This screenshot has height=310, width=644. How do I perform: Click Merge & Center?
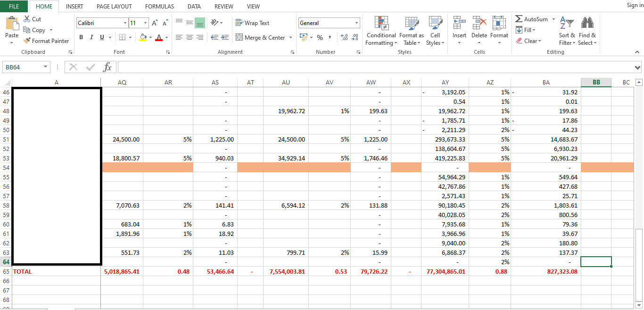click(x=261, y=38)
